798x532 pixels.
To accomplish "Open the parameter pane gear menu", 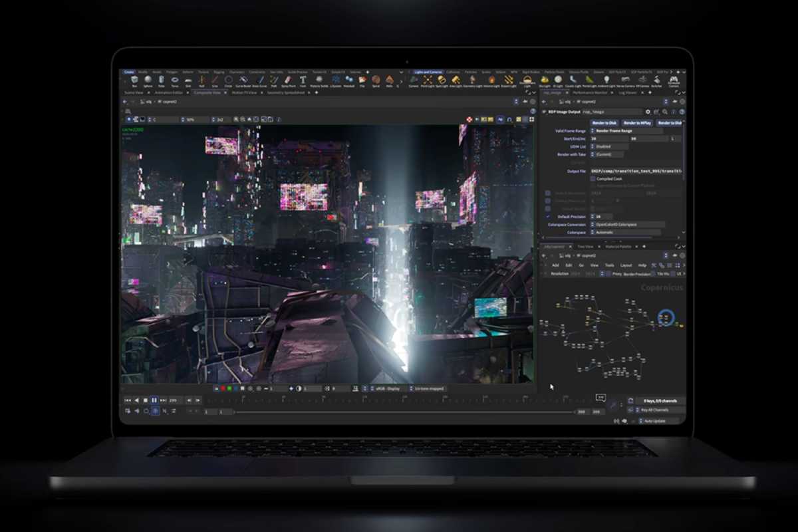I will pyautogui.click(x=648, y=112).
